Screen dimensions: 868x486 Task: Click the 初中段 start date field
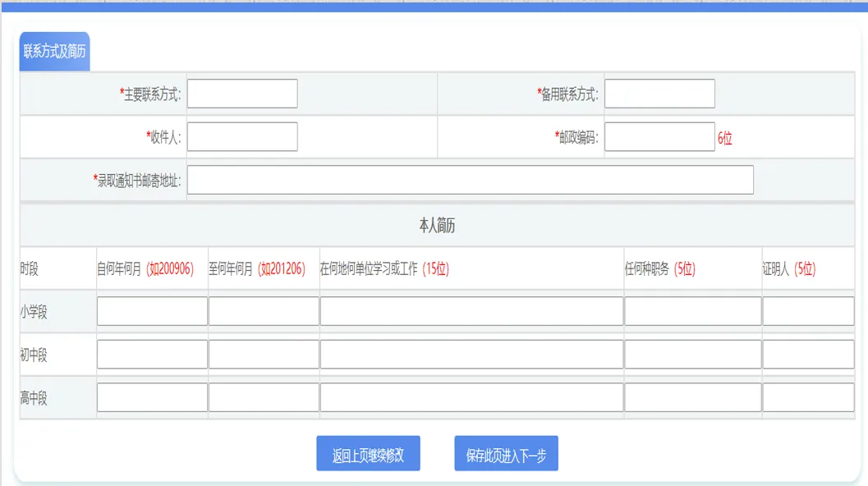tap(151, 353)
